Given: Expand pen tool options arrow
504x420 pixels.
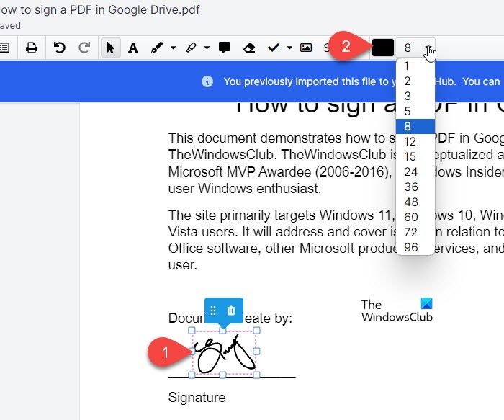Looking at the screenshot, I should coord(173,48).
